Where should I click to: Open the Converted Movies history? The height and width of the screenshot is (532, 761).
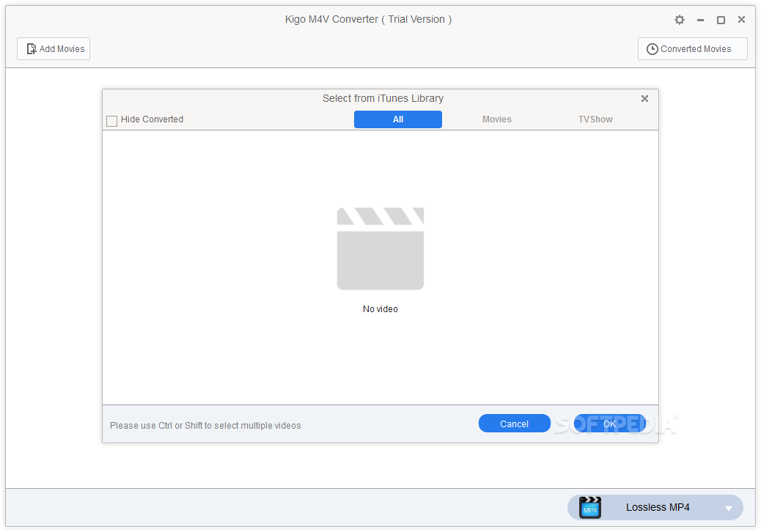click(x=693, y=49)
